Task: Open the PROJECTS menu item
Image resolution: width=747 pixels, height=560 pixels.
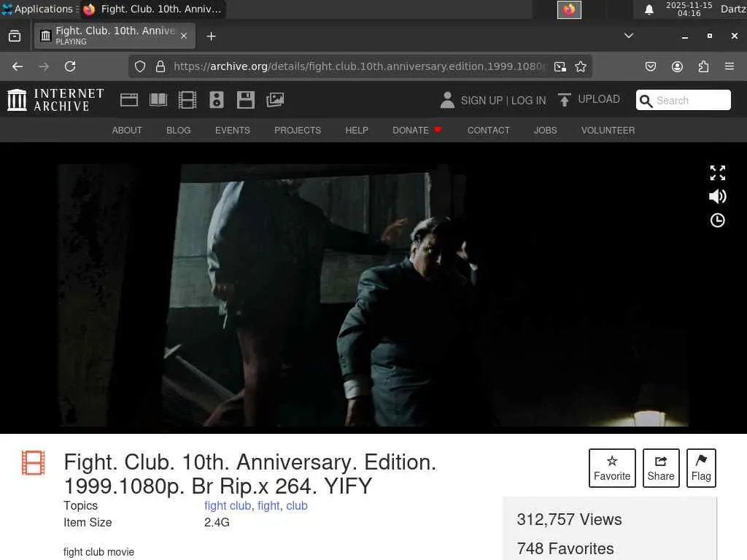Action: (298, 130)
